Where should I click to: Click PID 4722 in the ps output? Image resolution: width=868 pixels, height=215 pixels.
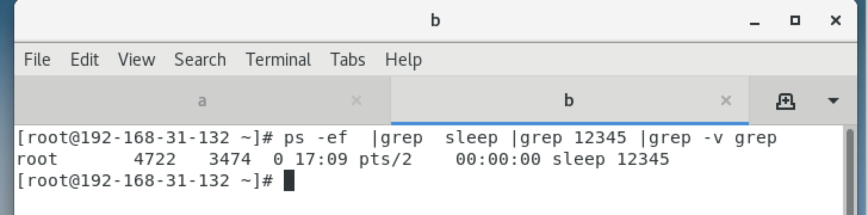[154, 159]
